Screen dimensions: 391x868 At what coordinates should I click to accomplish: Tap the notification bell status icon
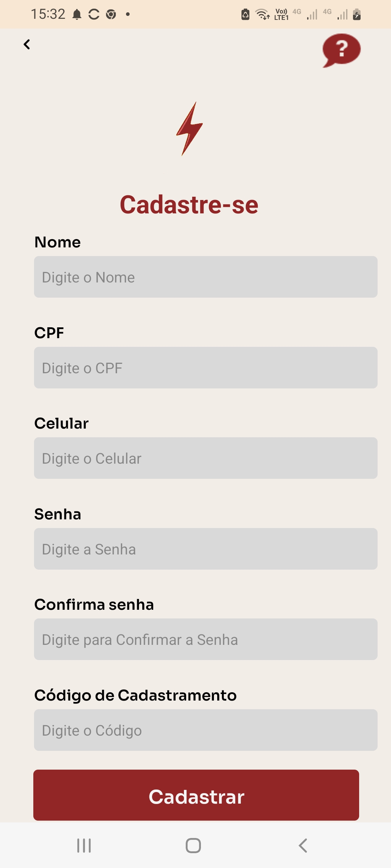[77, 14]
